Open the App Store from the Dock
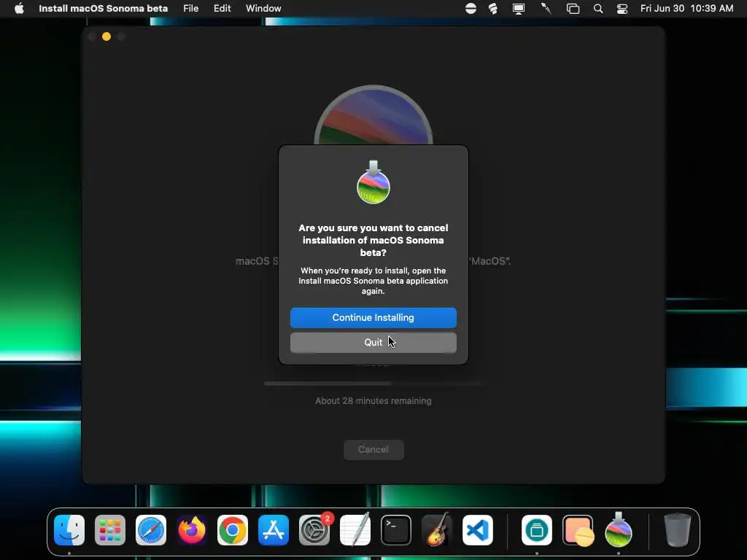Screen dimensions: 747x560 click(x=274, y=530)
